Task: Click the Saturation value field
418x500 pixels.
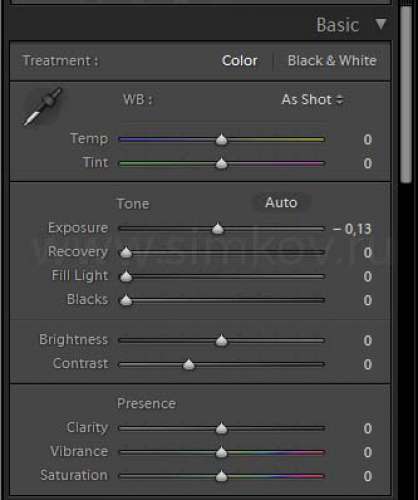Action: coord(367,476)
